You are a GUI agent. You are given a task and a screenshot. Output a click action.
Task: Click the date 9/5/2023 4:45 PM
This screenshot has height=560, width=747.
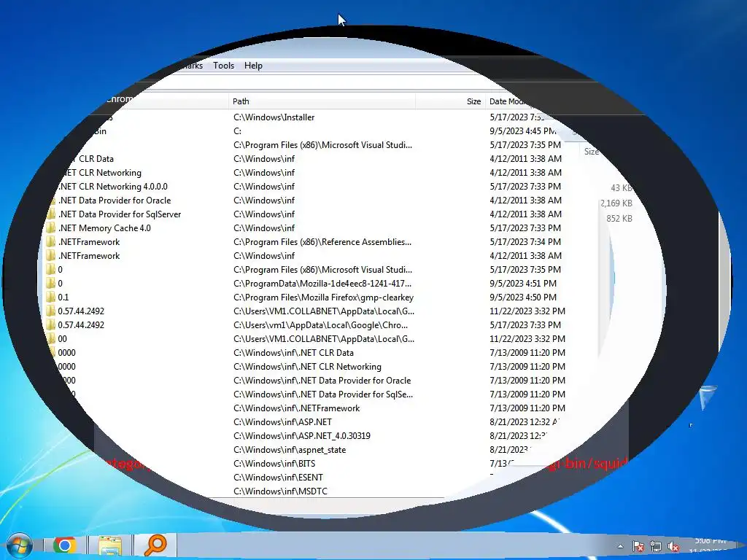tap(522, 131)
